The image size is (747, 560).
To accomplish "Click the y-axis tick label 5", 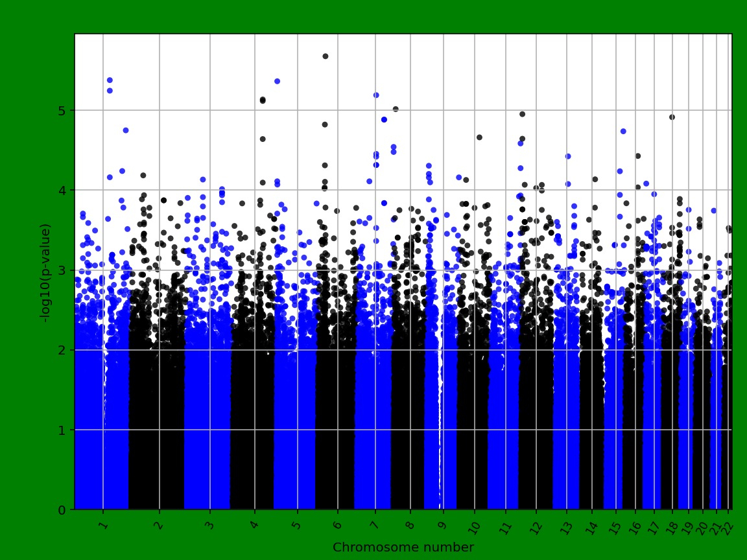I will [63, 111].
